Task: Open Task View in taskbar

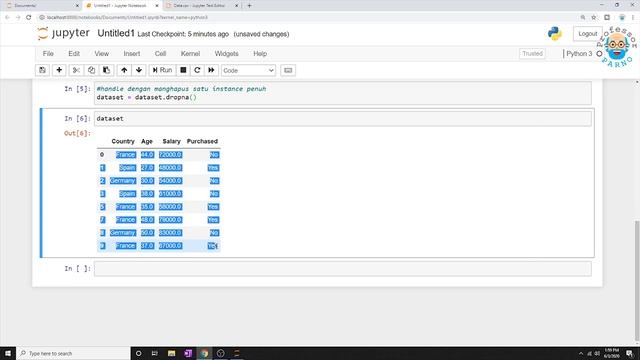Action: click(155, 353)
